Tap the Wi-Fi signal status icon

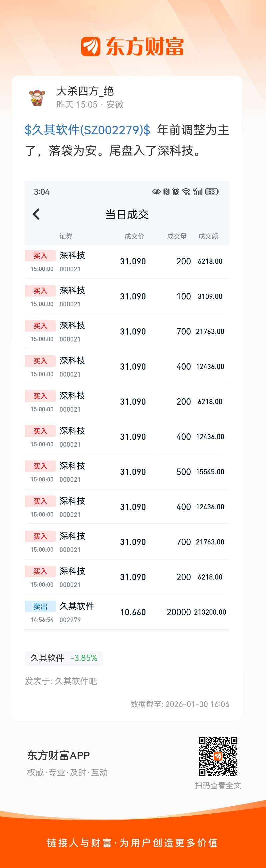click(186, 192)
